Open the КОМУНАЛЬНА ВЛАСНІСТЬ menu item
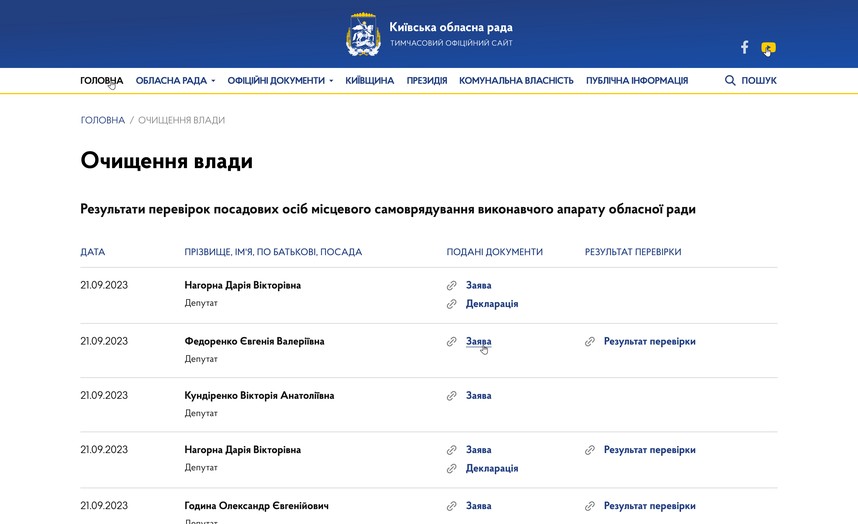Viewport: 858px width, 524px height. [516, 80]
